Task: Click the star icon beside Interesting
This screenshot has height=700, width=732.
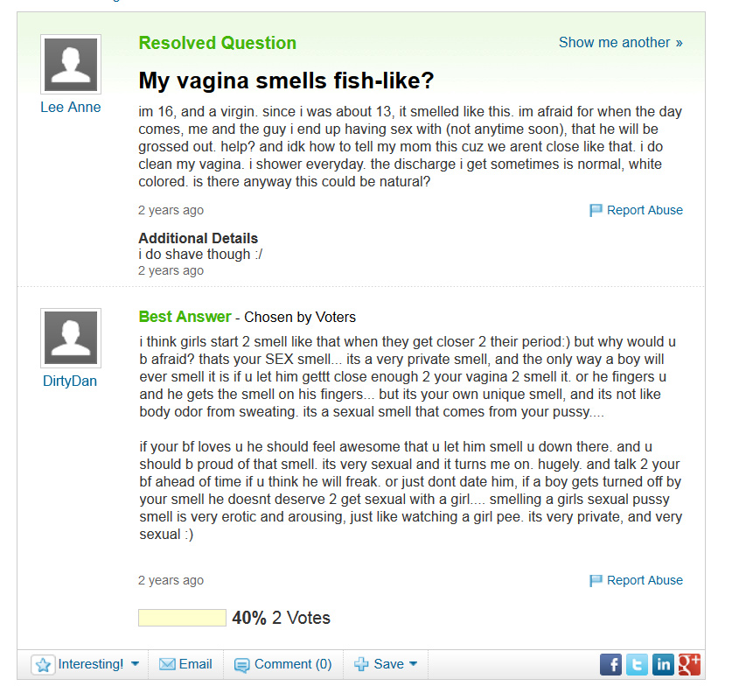Action: [x=43, y=664]
